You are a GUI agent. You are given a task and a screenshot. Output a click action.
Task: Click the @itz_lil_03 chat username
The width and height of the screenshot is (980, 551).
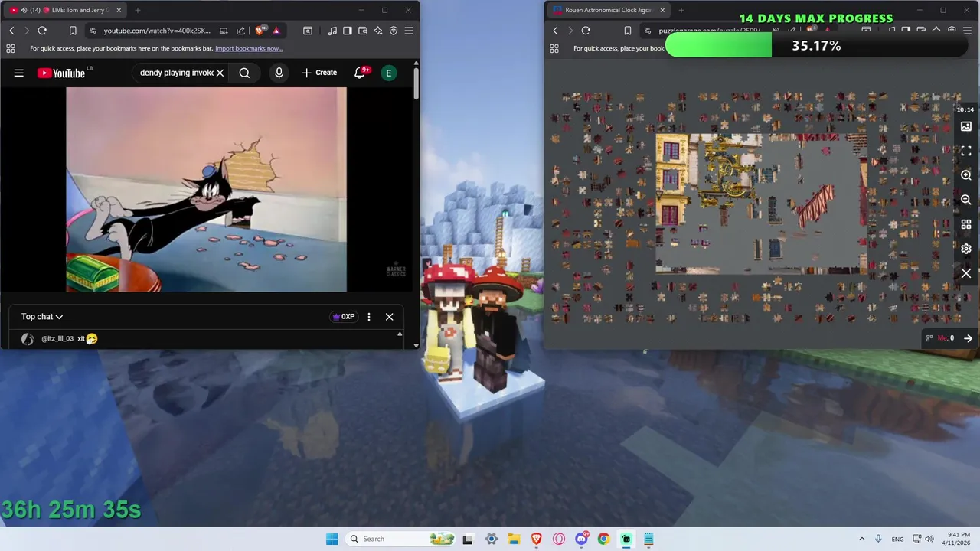pos(57,338)
